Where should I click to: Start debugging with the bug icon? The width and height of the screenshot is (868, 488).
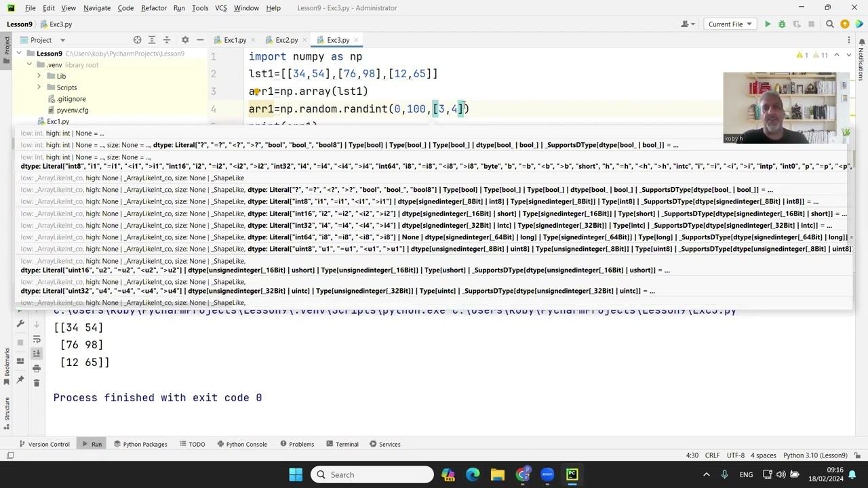click(782, 24)
